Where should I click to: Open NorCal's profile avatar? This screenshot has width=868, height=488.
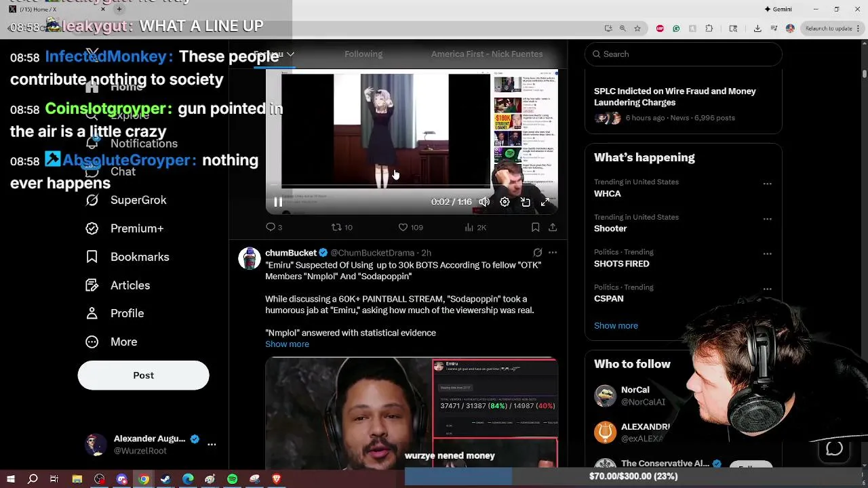click(x=605, y=396)
